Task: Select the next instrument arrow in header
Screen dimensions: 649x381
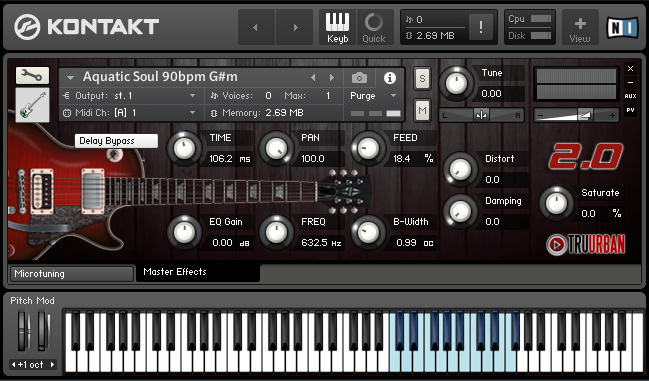Action: pyautogui.click(x=332, y=77)
